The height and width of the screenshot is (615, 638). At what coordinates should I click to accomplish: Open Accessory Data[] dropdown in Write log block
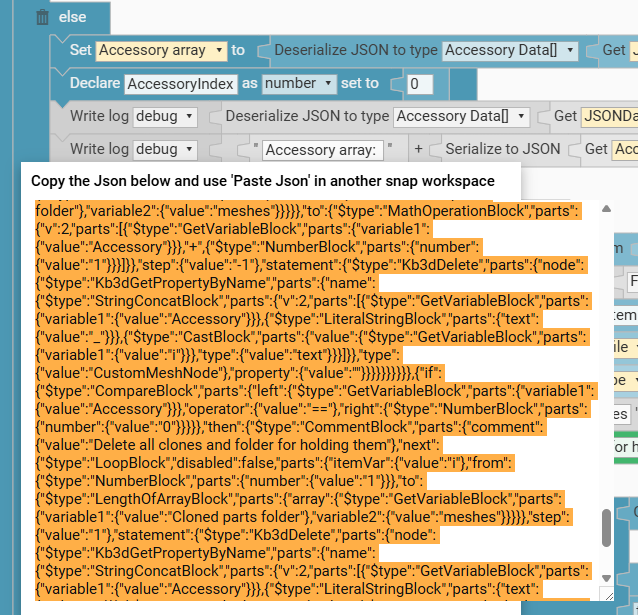click(461, 116)
